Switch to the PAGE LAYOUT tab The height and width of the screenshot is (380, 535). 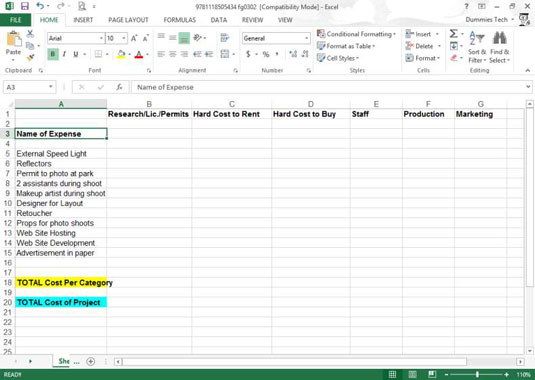coord(128,20)
